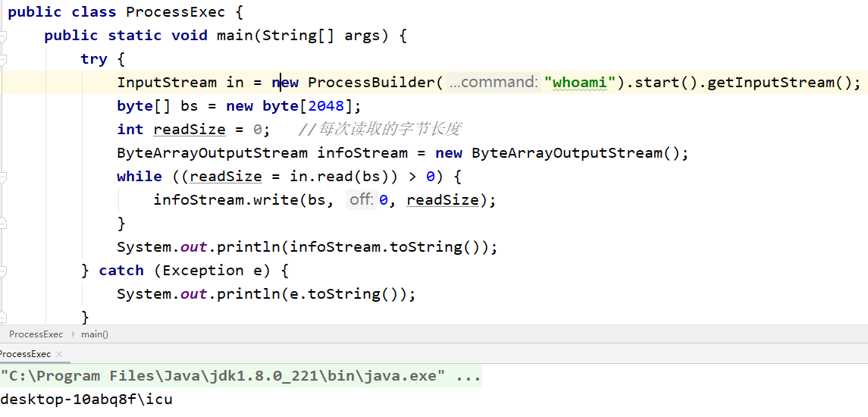Click the byte[] bs declaration
Screen dimensions: 868x417
click(157, 106)
